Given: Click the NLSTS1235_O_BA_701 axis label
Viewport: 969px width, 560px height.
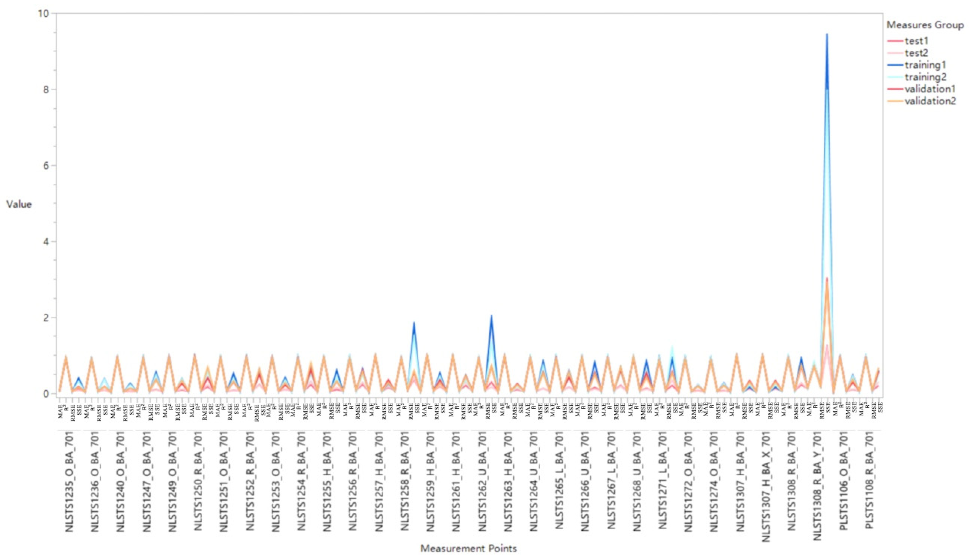Looking at the screenshot, I should (x=69, y=482).
